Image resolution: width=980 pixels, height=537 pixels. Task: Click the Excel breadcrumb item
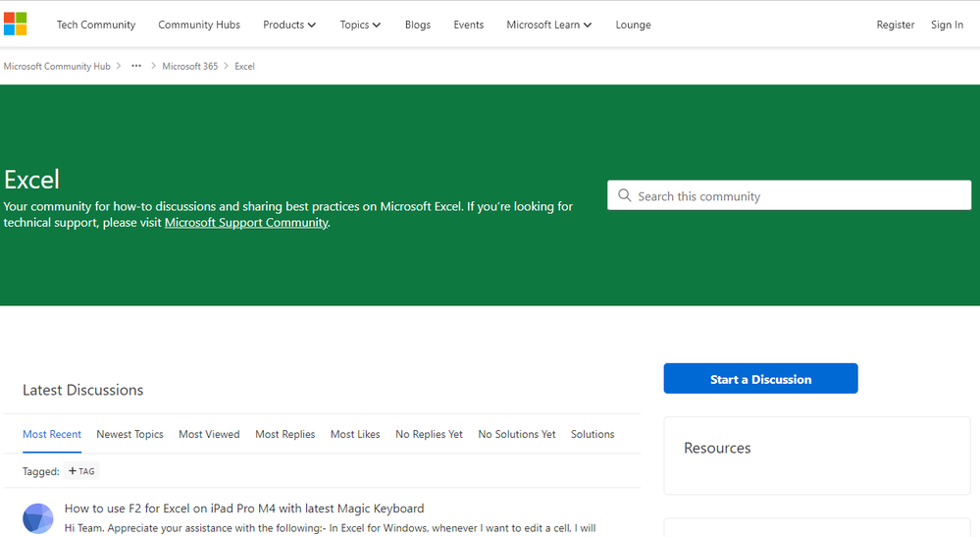point(244,66)
